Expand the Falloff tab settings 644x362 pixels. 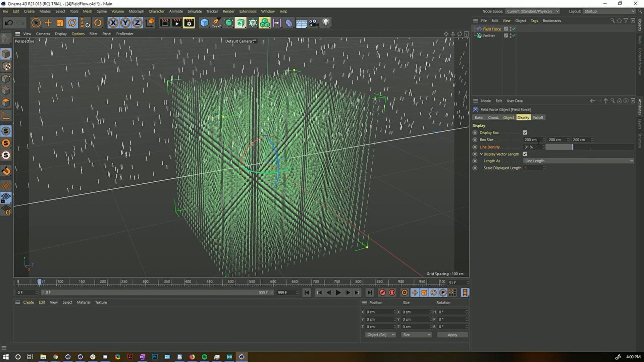point(537,117)
